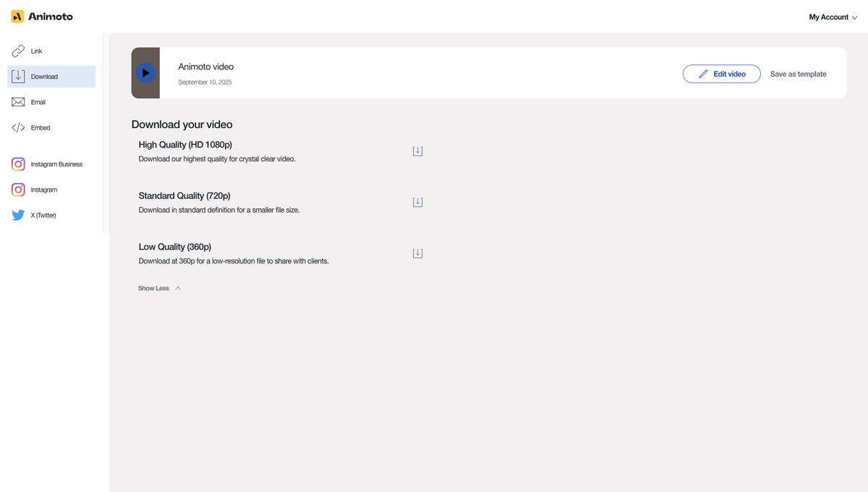Download the Low Quality (360p) video
Viewport: 868px width, 492px height.
(417, 253)
